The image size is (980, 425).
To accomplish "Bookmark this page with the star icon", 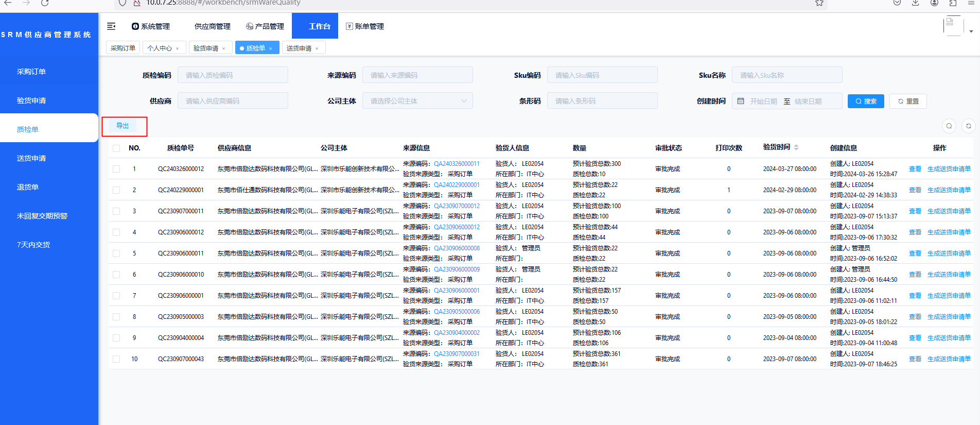I will pos(819,3).
